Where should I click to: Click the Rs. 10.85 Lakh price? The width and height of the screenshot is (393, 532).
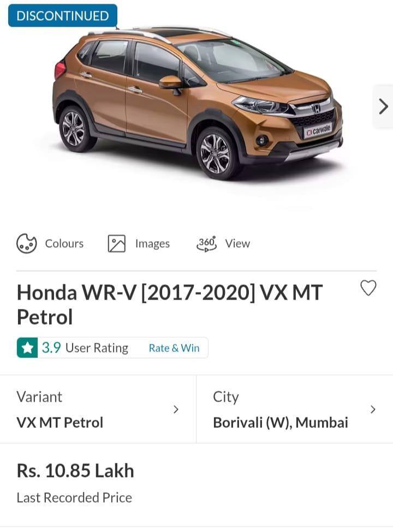(x=75, y=471)
